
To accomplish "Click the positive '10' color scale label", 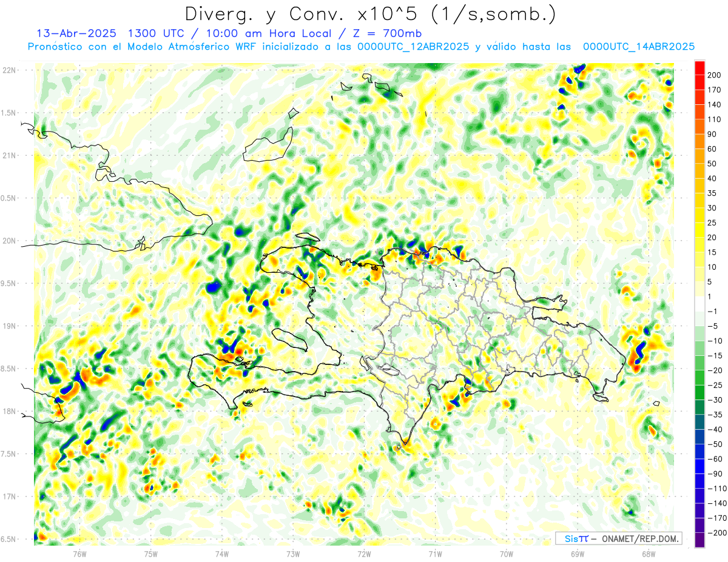I will click(713, 267).
